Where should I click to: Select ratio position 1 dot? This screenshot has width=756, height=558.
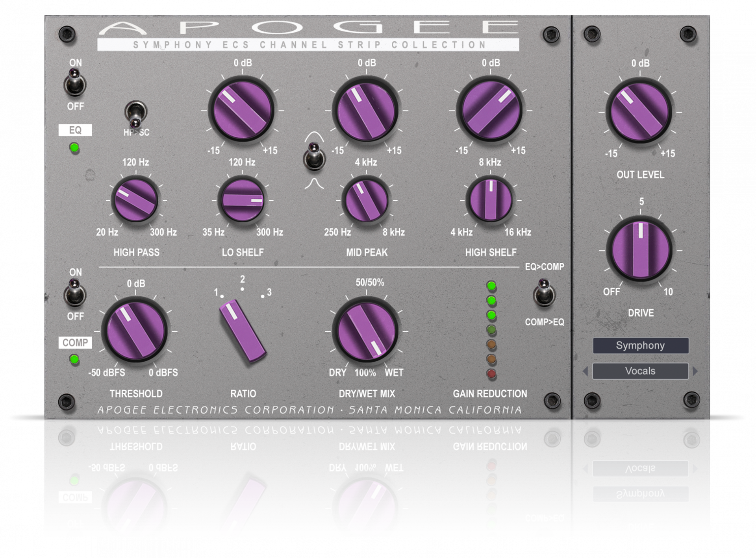tap(222, 296)
